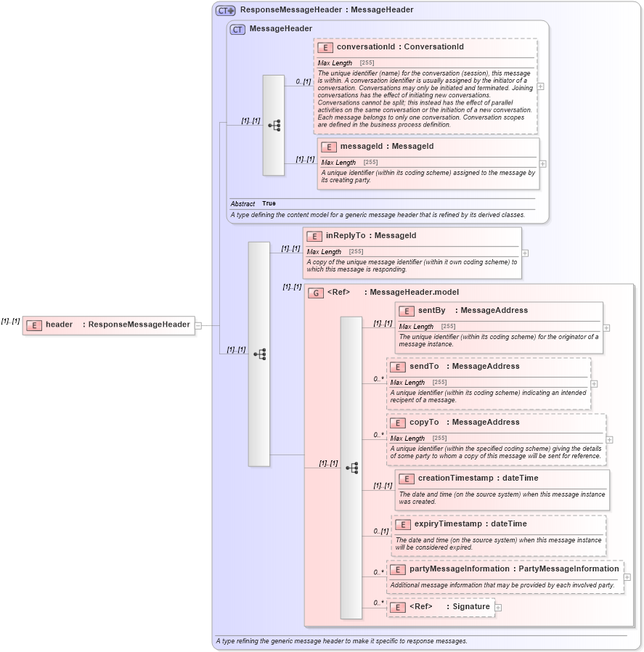Click the description 'A type defining the content model'
The image size is (644, 652).
point(378,215)
